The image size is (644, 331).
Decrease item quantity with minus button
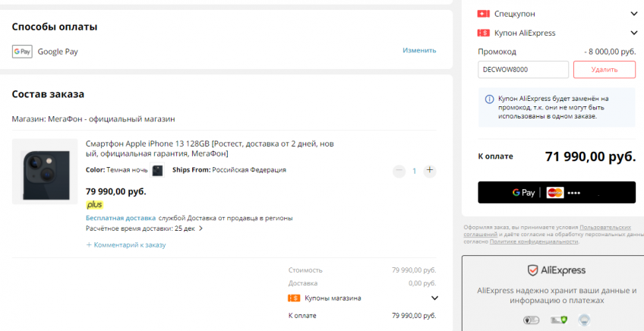click(x=399, y=171)
